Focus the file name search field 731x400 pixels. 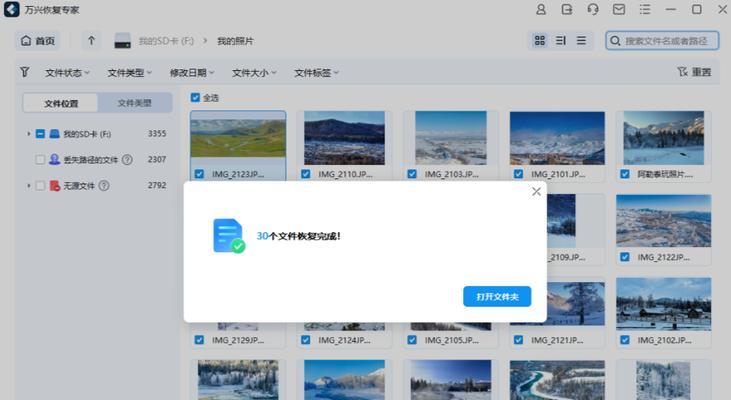[662, 41]
